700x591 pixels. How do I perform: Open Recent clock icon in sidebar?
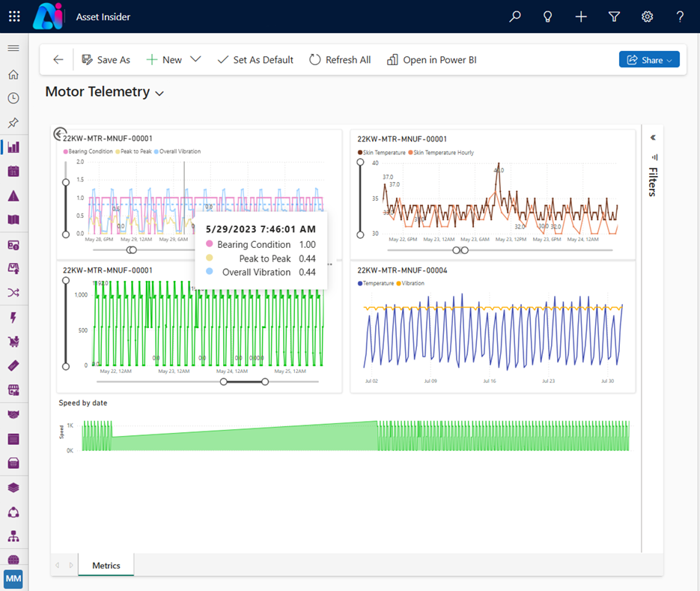pyautogui.click(x=13, y=98)
